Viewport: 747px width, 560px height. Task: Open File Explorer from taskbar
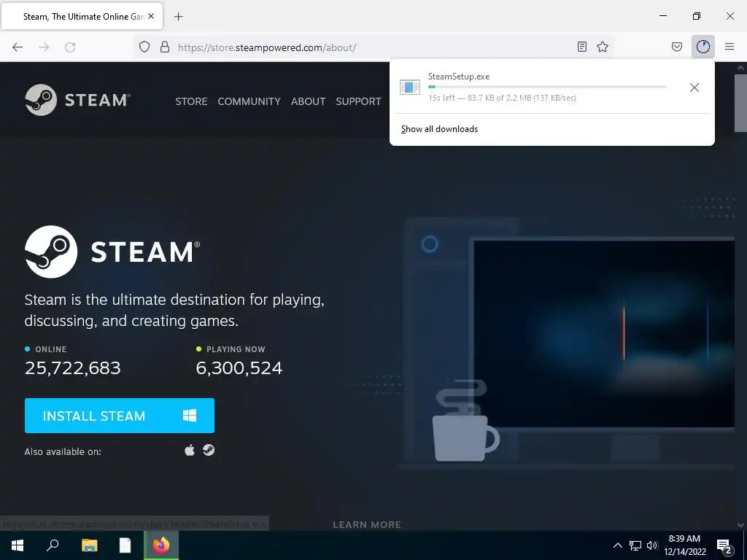[89, 545]
